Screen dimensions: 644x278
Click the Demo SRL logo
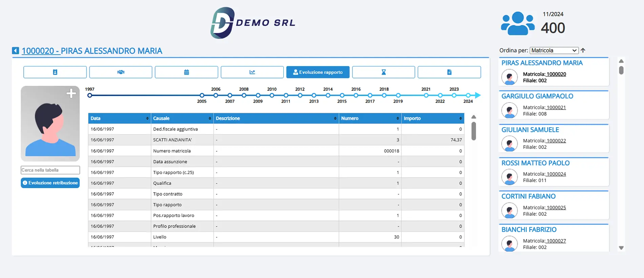click(x=253, y=23)
